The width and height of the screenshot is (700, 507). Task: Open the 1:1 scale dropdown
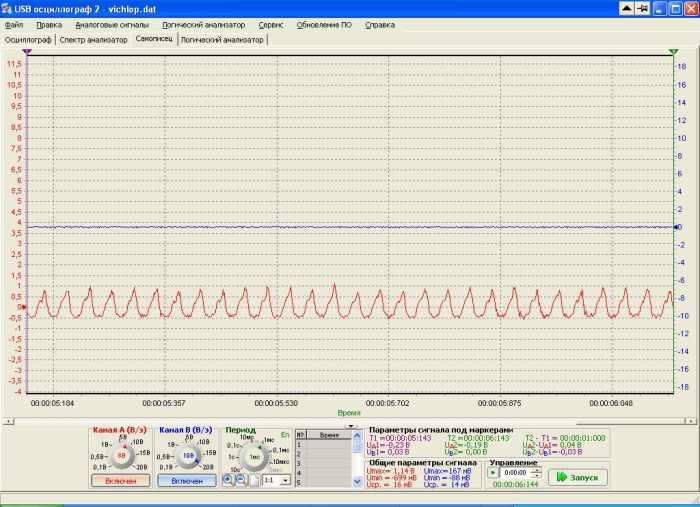tap(285, 480)
